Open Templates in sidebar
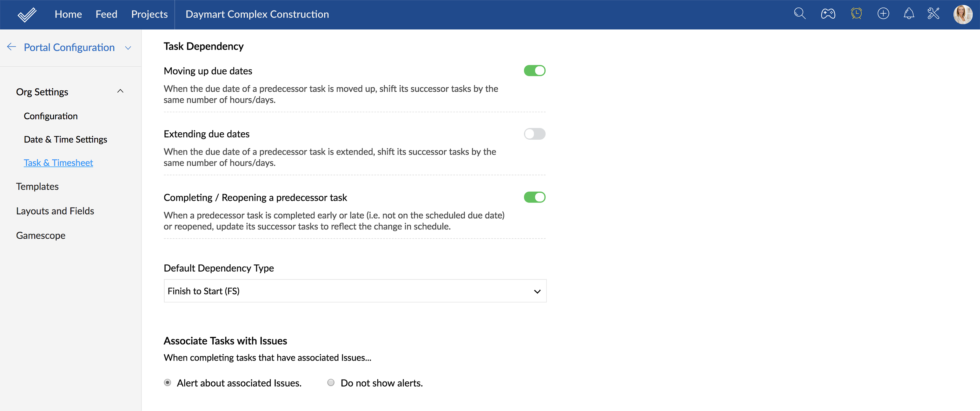The image size is (980, 411). coord(37,187)
